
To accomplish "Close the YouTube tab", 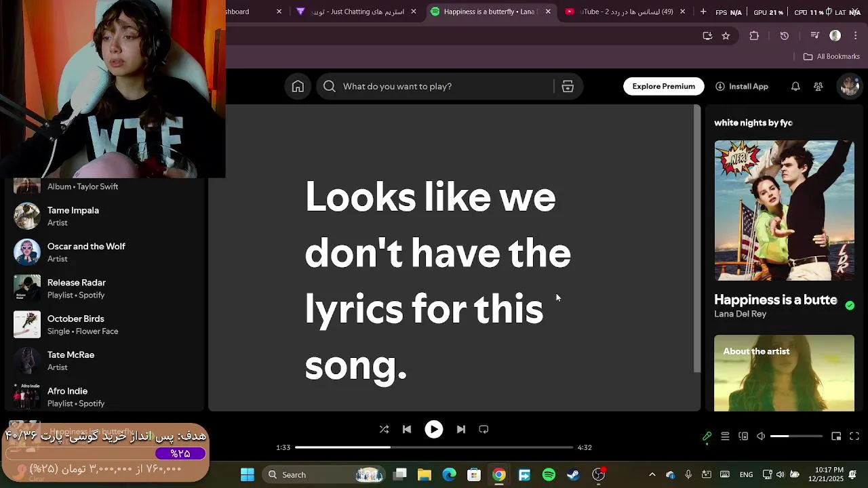I will coord(682,12).
